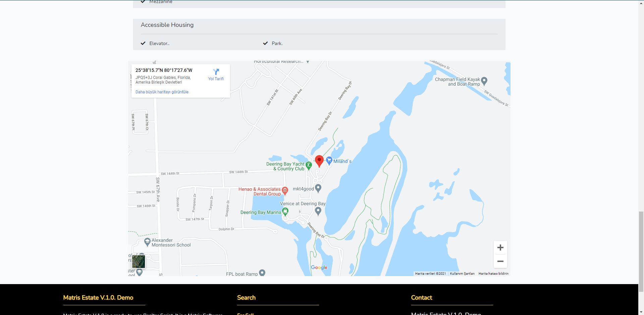Select the Miland's shopping cart marker
This screenshot has width=644, height=315.
(329, 161)
